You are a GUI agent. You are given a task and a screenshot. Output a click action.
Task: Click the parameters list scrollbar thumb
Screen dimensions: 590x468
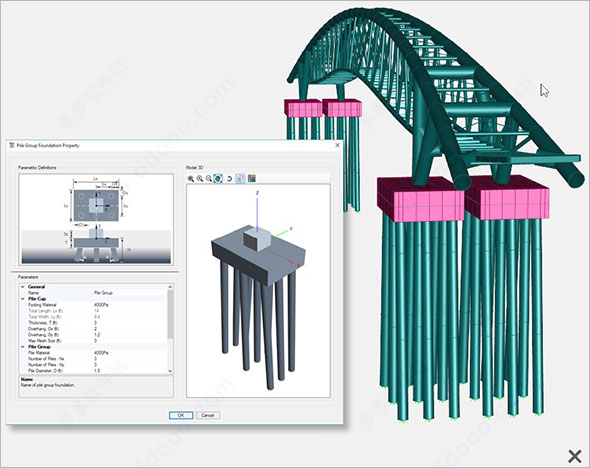pos(170,314)
